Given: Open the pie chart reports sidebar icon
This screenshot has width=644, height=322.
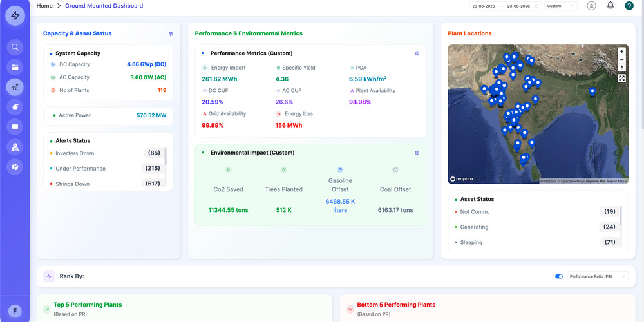Looking at the screenshot, I should coord(15,167).
